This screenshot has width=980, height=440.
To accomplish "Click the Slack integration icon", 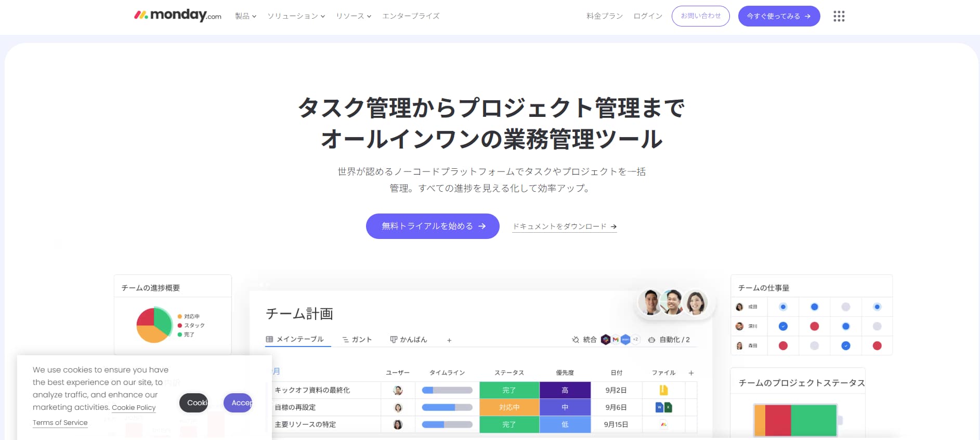I will click(x=606, y=340).
